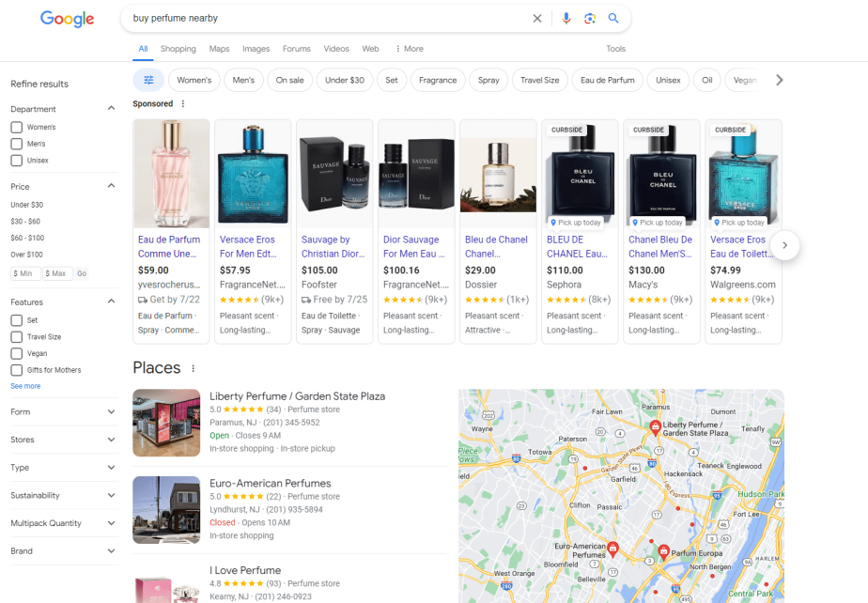The image size is (868, 603).
Task: Switch to the Images tab
Action: tap(256, 49)
